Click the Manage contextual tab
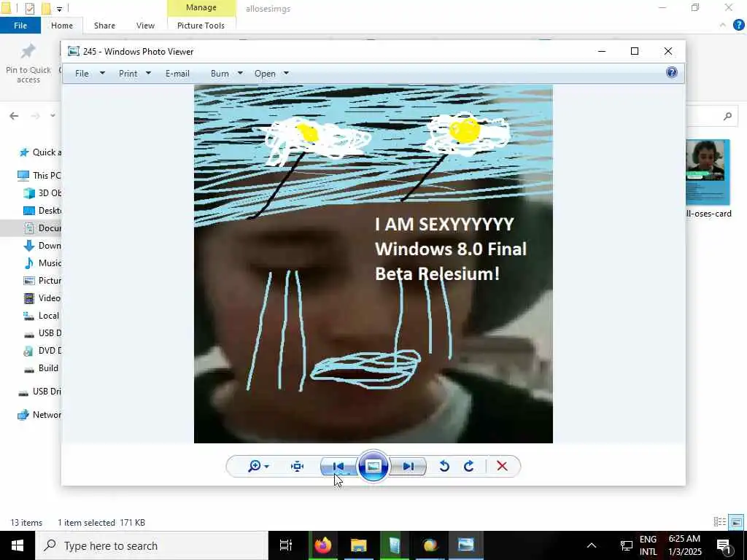Screen dimensions: 747x560 click(x=201, y=7)
